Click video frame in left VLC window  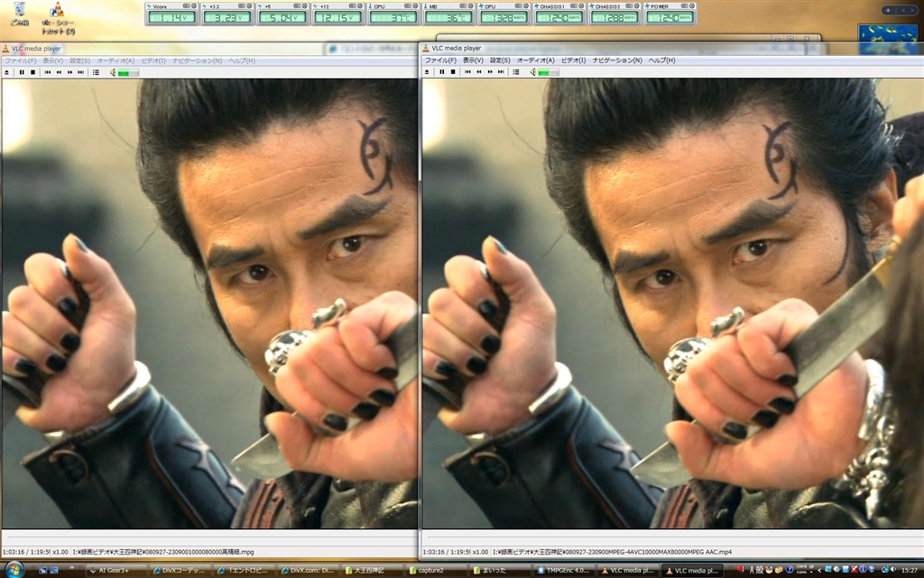pos(209,303)
